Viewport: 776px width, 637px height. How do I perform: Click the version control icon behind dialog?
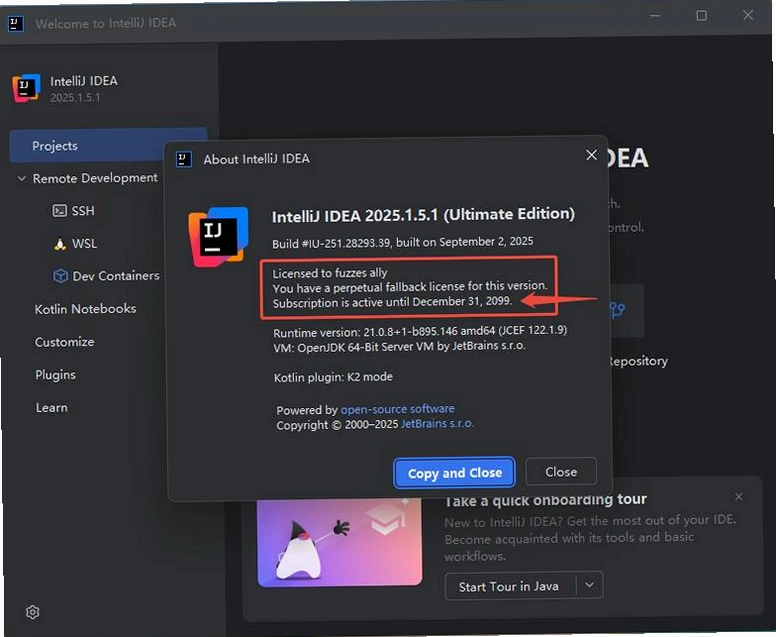(617, 310)
